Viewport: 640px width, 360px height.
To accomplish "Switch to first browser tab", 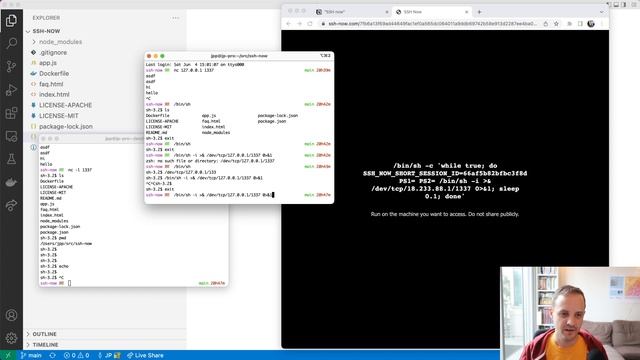I will pos(351,12).
